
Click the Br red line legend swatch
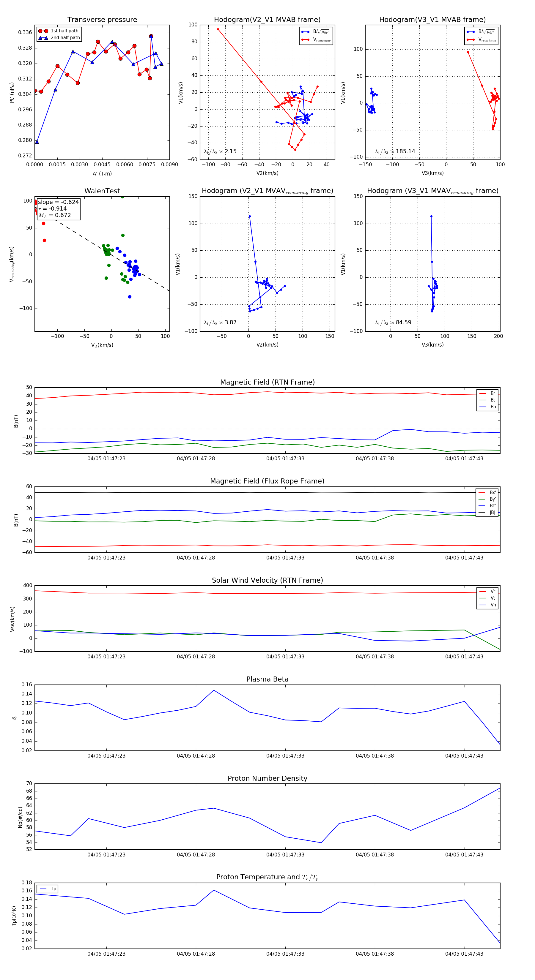coord(482,393)
